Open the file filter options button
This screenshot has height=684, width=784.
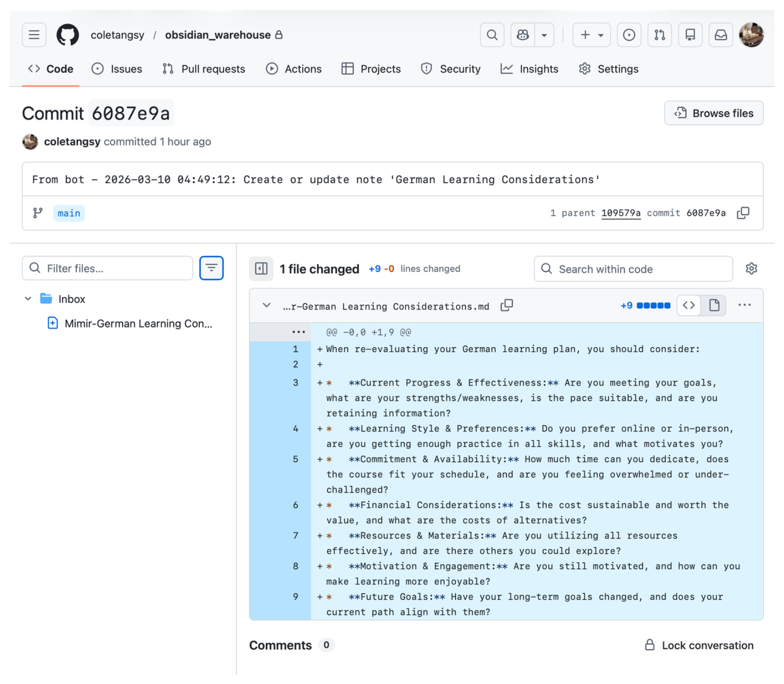(211, 268)
